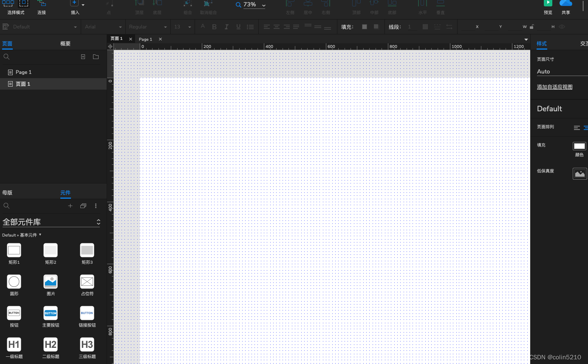
Task: Align widgets with 底部 icon
Action: tap(392, 3)
